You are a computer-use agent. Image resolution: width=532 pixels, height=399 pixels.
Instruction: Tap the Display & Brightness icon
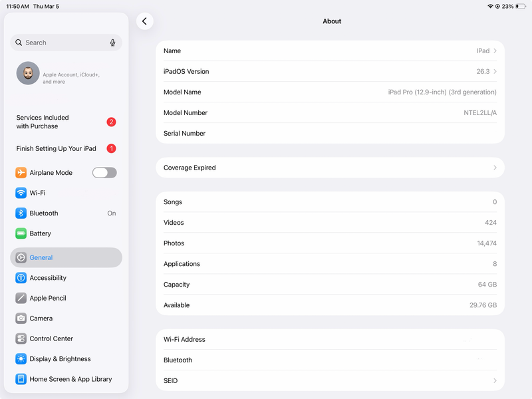(x=21, y=358)
